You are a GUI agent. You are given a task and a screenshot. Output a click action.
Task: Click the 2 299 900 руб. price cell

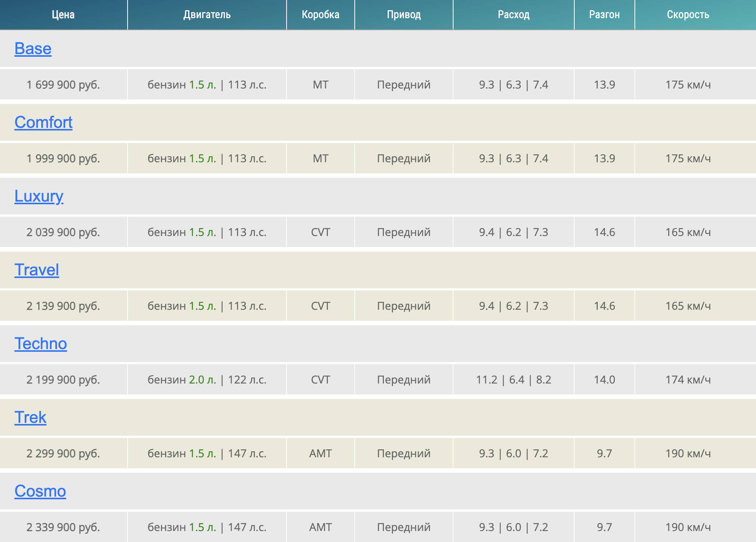pyautogui.click(x=63, y=453)
